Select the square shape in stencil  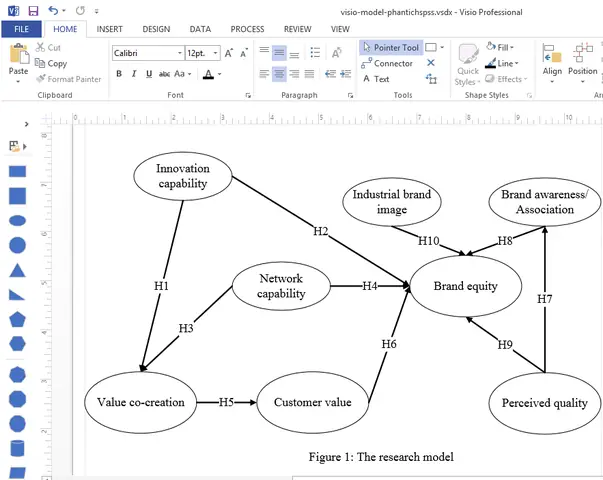coord(17,196)
